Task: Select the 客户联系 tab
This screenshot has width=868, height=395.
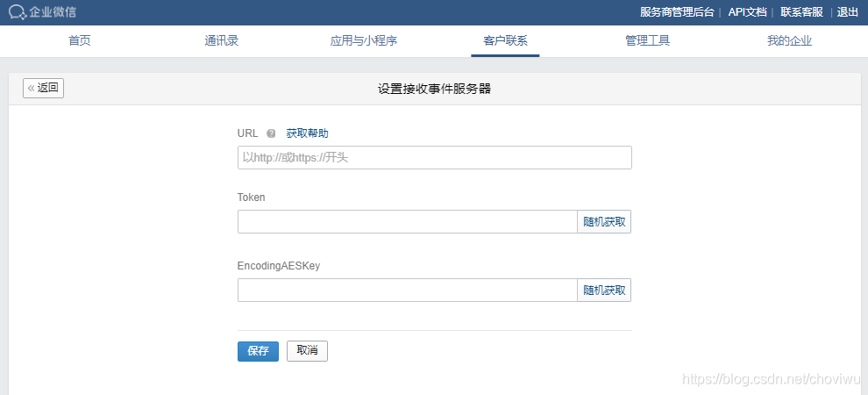Action: (505, 41)
